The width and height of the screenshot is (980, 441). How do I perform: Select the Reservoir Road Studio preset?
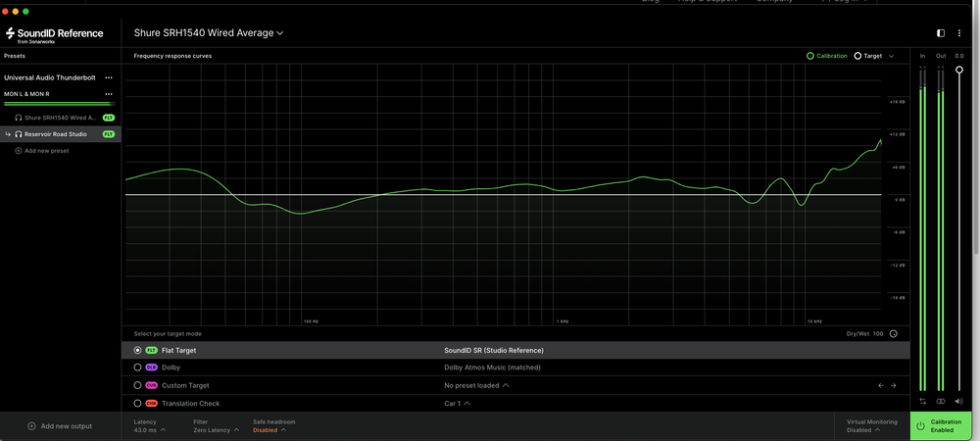(61, 134)
